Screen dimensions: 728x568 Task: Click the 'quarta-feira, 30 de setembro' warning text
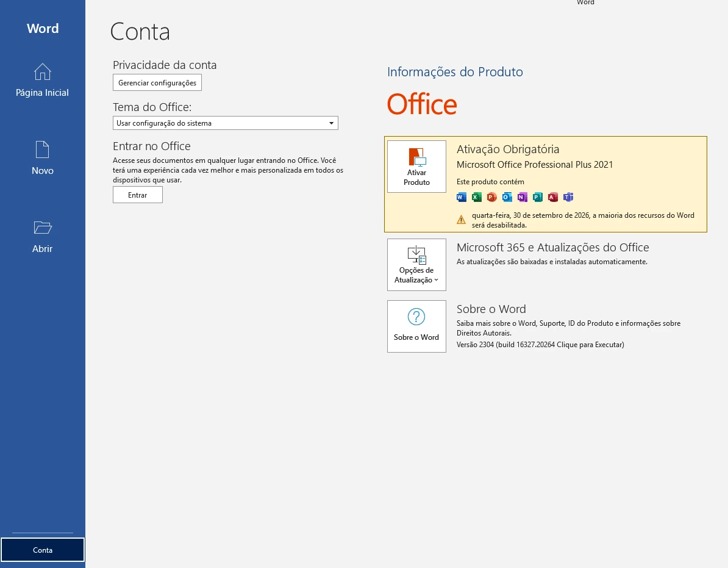(x=583, y=220)
